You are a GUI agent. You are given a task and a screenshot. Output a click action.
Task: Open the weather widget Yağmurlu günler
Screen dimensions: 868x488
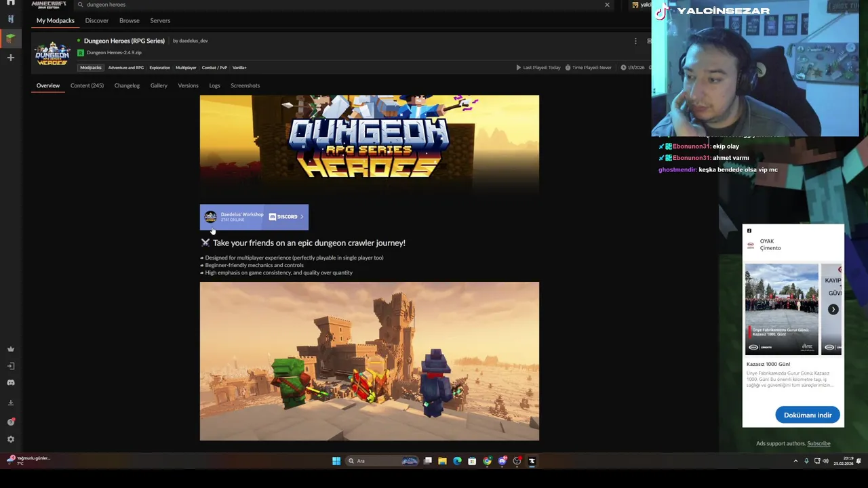click(x=28, y=461)
